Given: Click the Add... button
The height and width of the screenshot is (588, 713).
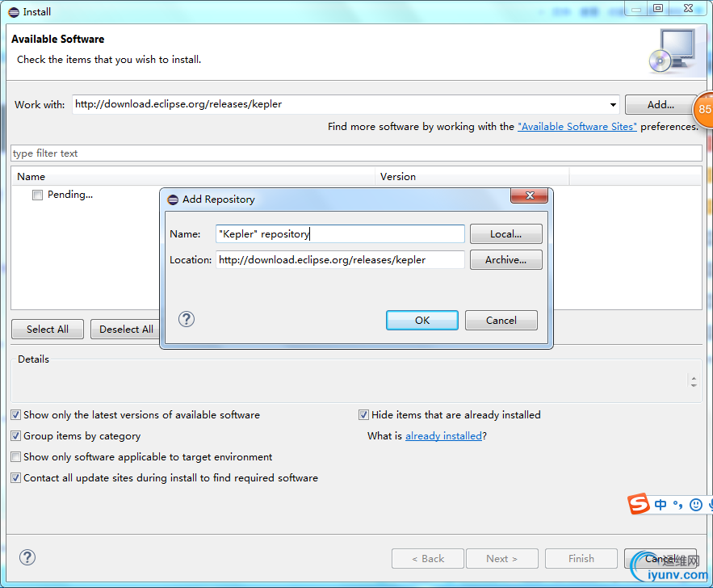Looking at the screenshot, I should (x=661, y=104).
